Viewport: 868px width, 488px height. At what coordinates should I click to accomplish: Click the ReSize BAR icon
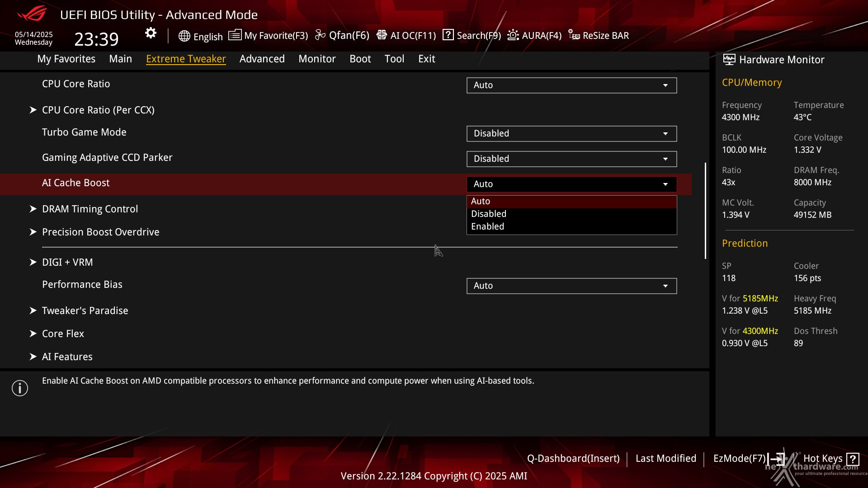point(574,35)
